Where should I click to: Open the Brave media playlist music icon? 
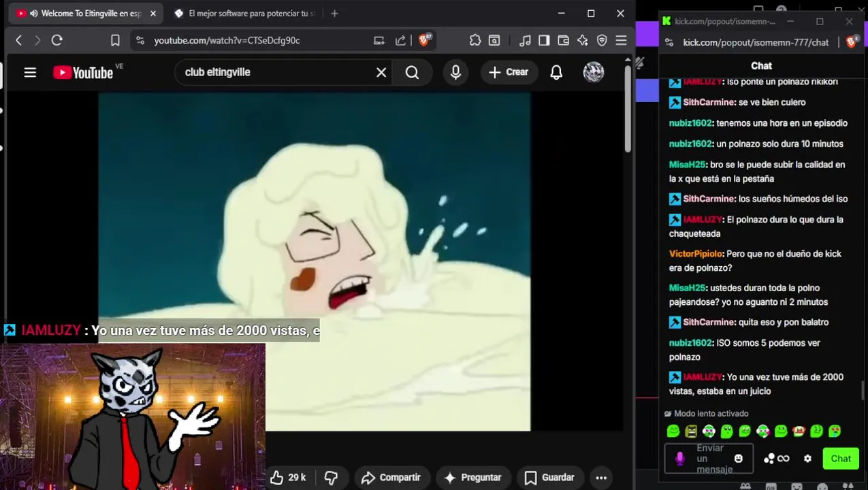pyautogui.click(x=525, y=41)
